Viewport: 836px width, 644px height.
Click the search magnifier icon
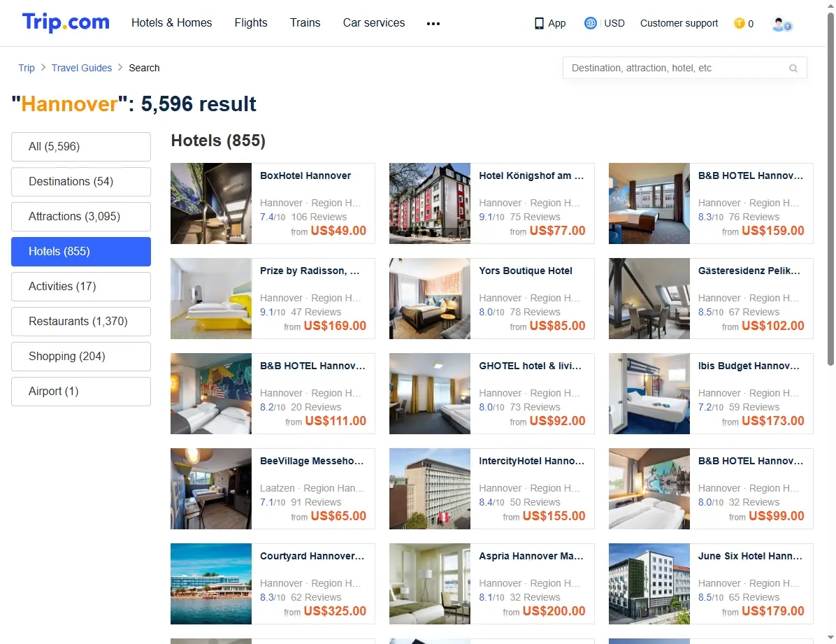click(793, 69)
